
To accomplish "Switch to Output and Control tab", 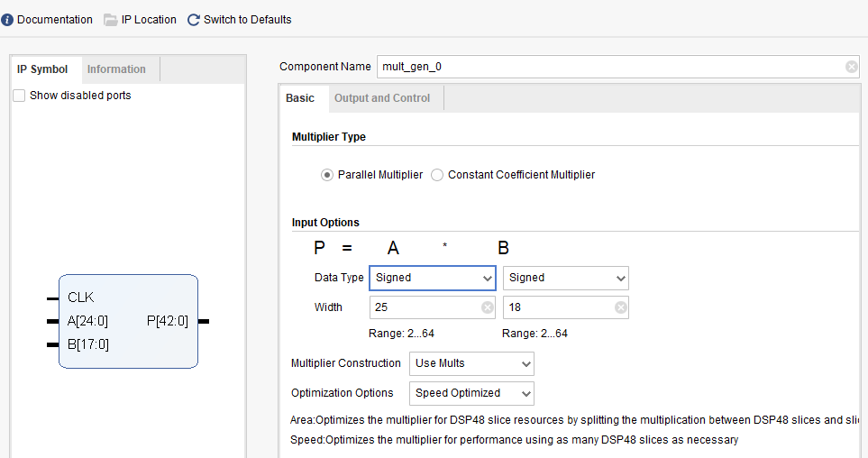I will pyautogui.click(x=382, y=98).
